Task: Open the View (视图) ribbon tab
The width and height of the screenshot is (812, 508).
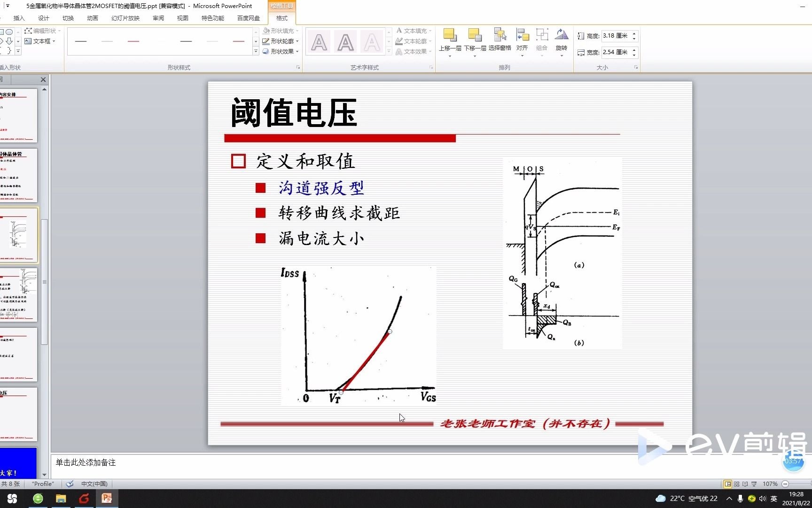Action: tap(183, 18)
